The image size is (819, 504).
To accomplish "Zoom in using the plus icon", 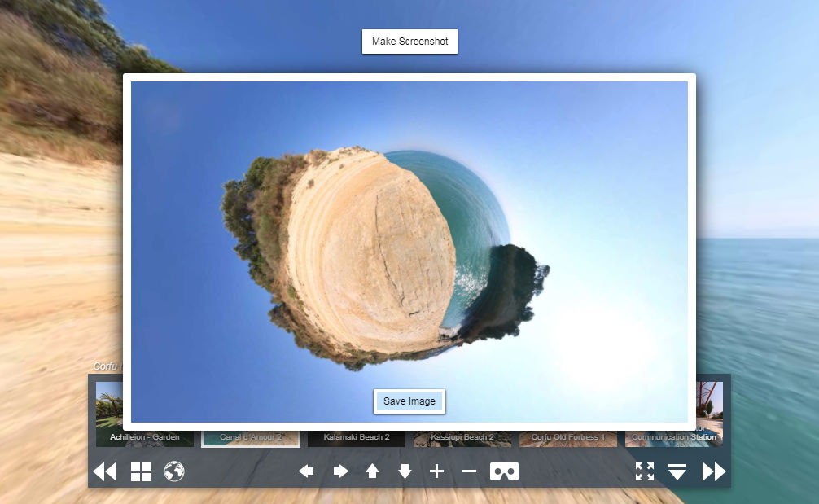I will [x=436, y=471].
